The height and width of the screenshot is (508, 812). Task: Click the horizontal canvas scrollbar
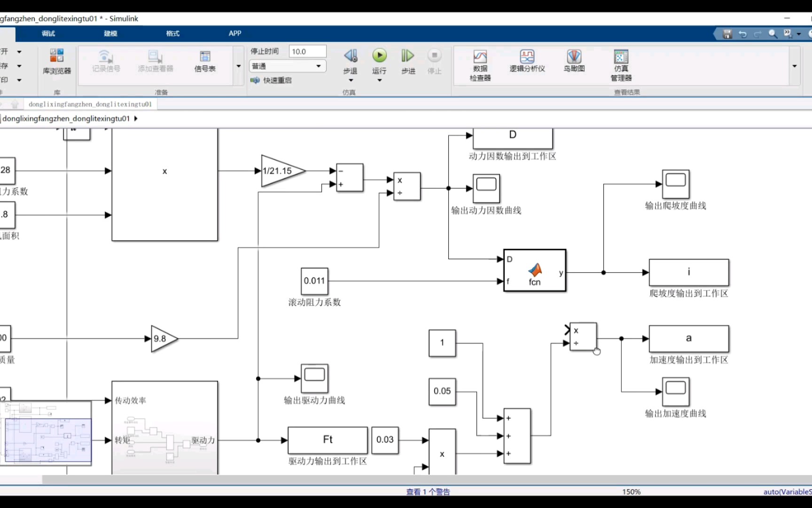coord(427,479)
